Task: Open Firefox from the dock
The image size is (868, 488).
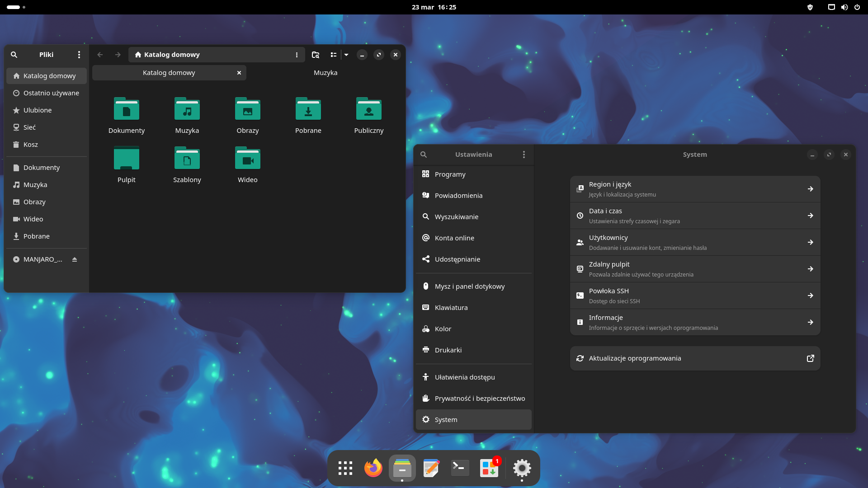Action: tap(373, 468)
